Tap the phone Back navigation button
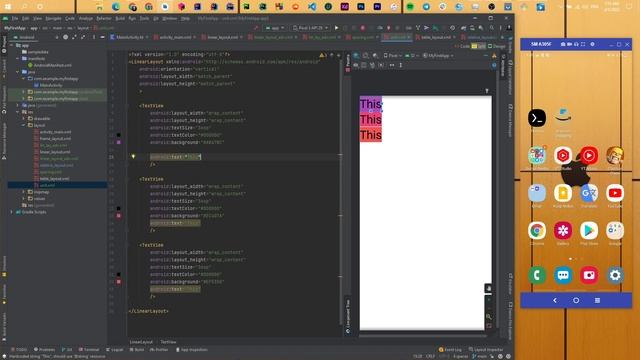Viewport: 640px width, 360px height. 555,300
